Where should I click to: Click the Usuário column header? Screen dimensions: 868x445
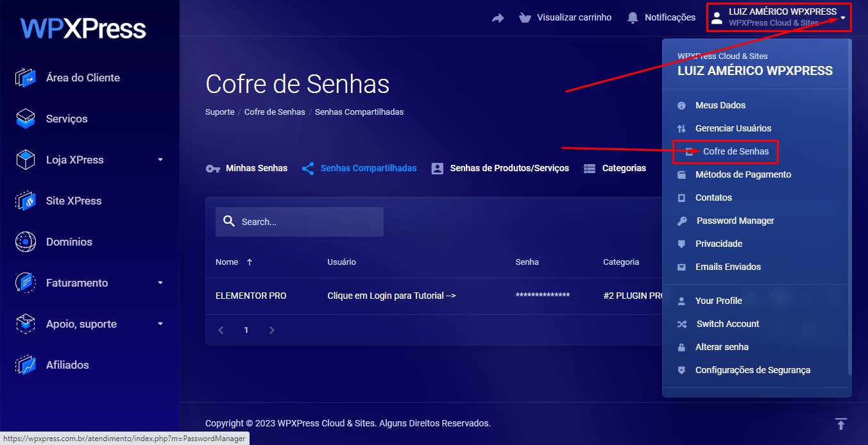[x=341, y=262]
